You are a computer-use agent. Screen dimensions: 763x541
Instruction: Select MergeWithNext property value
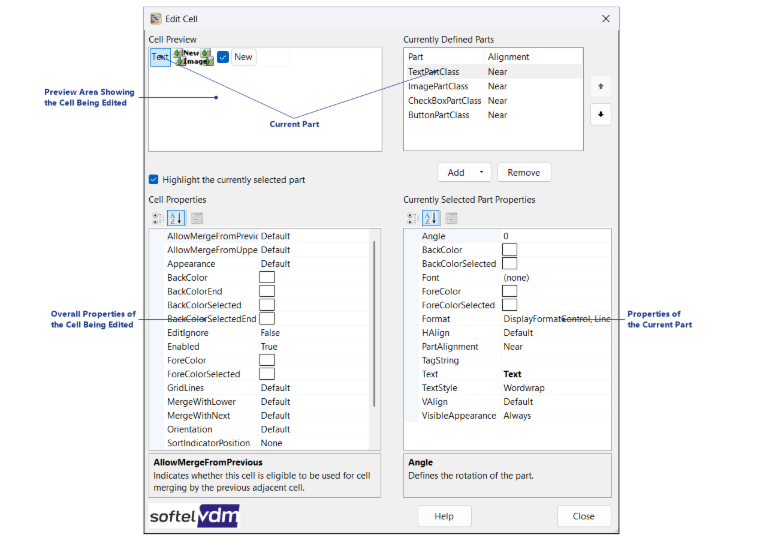click(x=314, y=415)
